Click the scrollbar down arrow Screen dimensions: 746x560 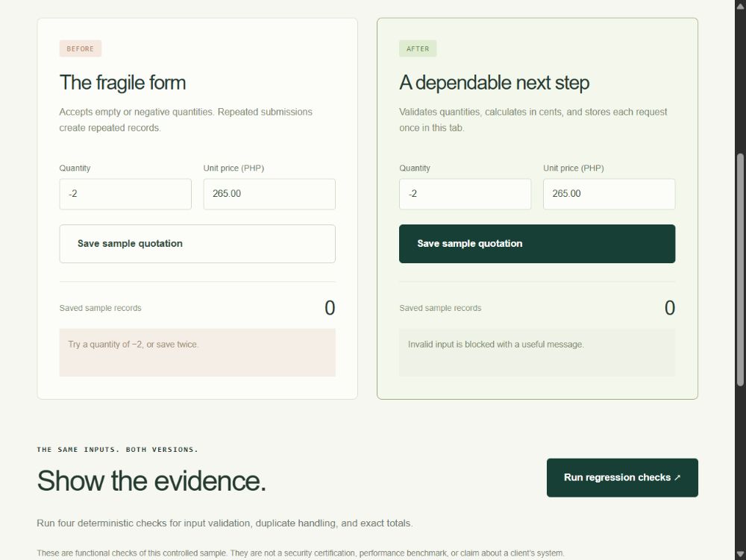[x=740, y=554]
